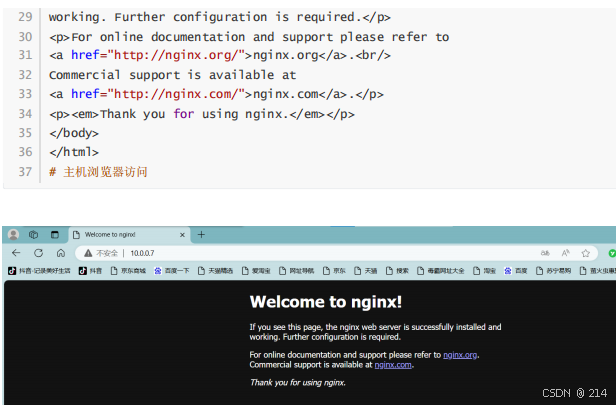Viewport: 616px width, 405px height.
Task: Click code line number 37
Action: (25, 172)
